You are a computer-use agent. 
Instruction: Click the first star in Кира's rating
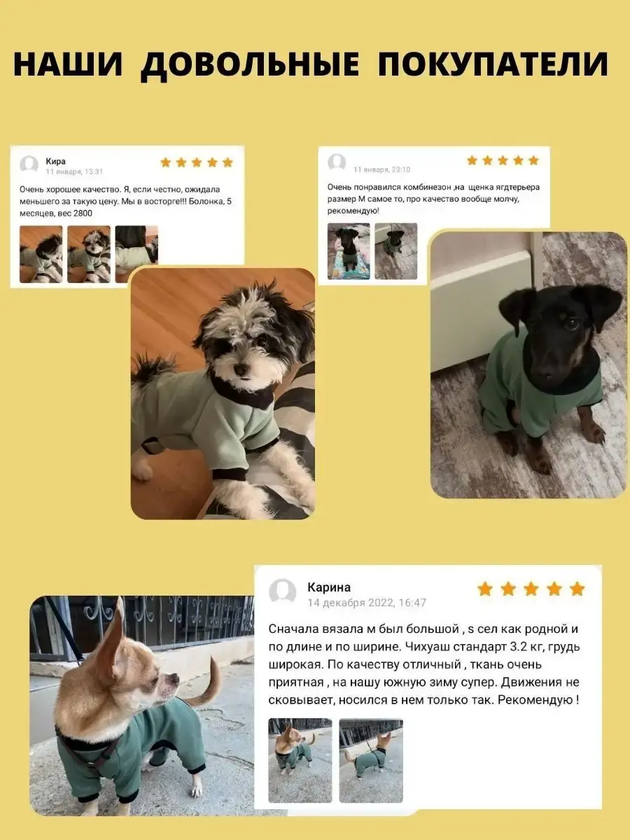(x=166, y=162)
